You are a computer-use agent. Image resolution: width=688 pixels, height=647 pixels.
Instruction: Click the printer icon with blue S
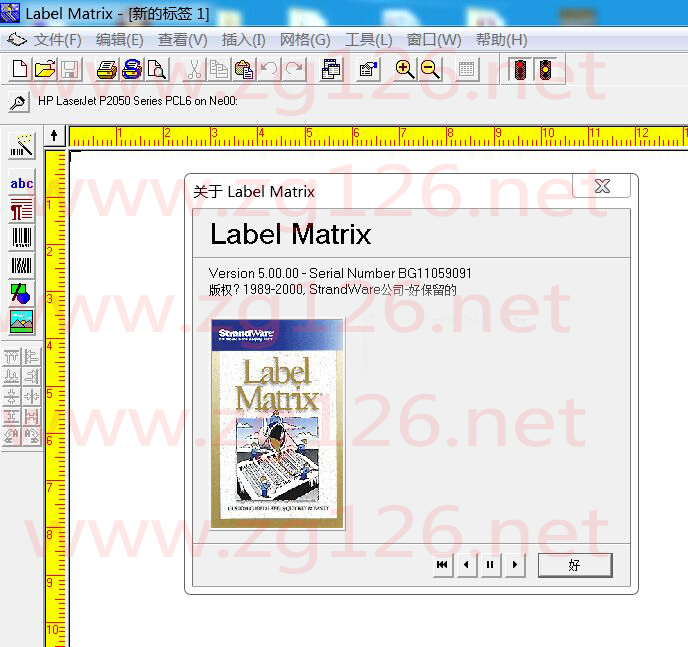(x=132, y=69)
